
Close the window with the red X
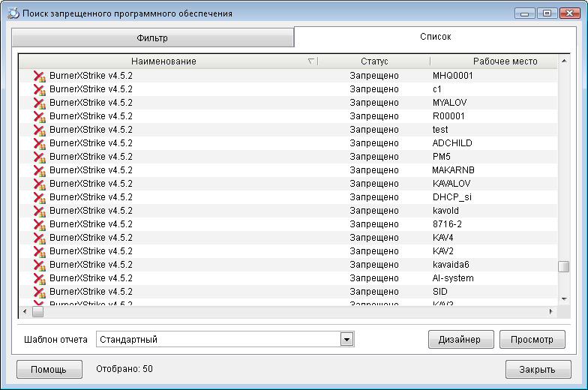point(570,13)
